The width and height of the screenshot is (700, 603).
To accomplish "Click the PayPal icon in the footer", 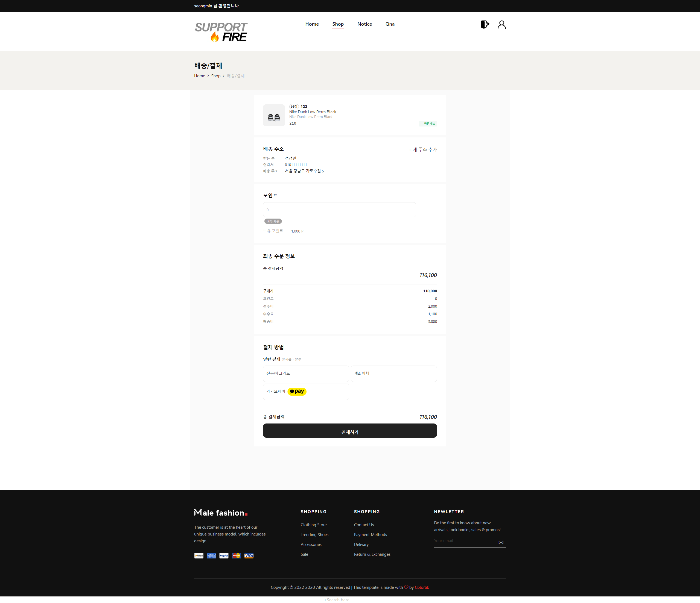I will (x=224, y=555).
